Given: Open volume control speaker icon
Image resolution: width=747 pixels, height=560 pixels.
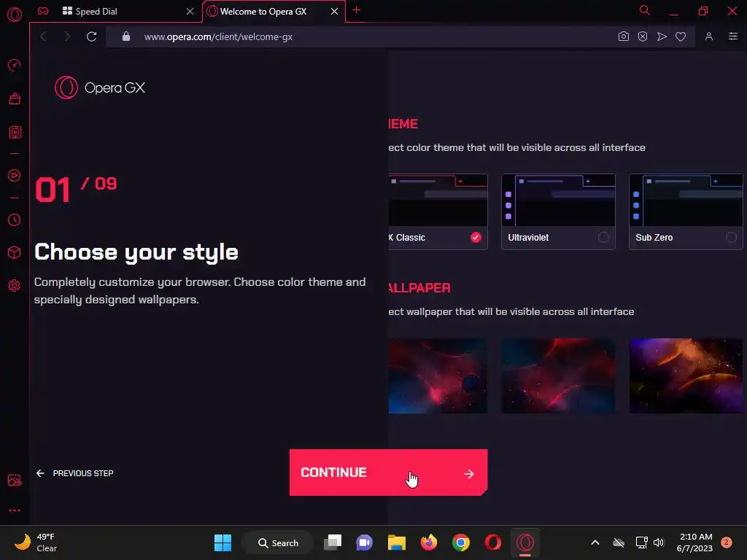Looking at the screenshot, I should [x=659, y=542].
